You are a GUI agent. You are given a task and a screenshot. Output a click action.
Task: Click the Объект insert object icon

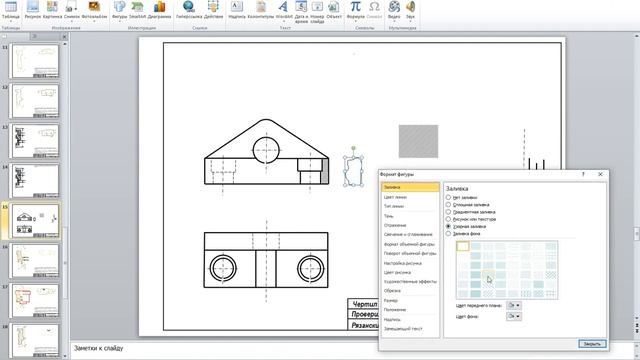point(334,10)
